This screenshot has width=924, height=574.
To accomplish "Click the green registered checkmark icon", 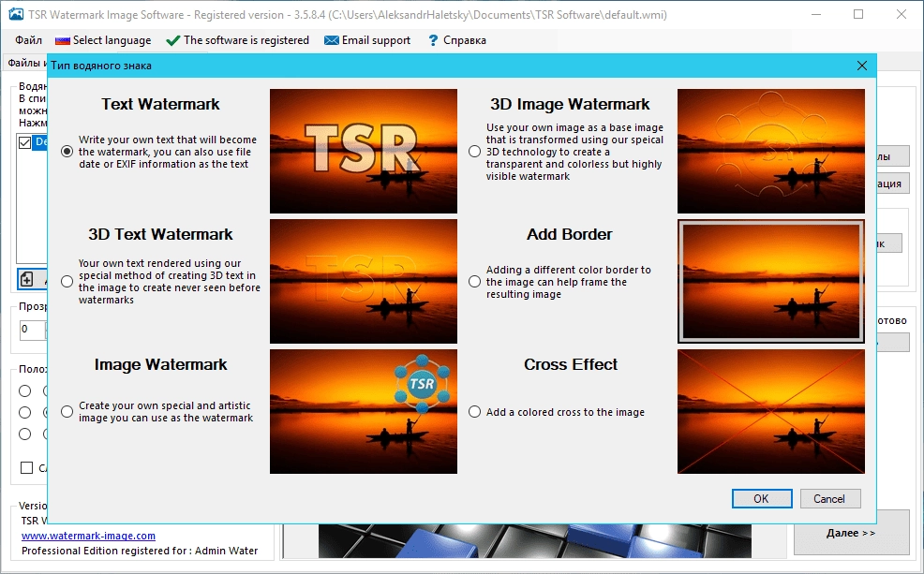I will pos(172,40).
